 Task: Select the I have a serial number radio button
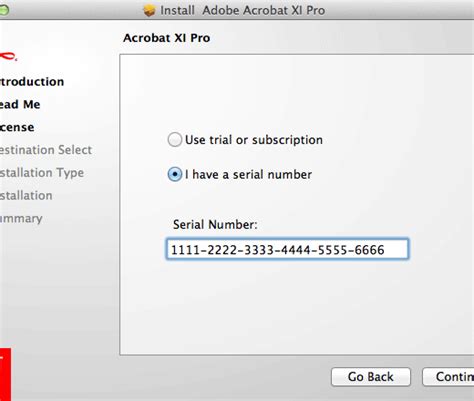(x=175, y=174)
